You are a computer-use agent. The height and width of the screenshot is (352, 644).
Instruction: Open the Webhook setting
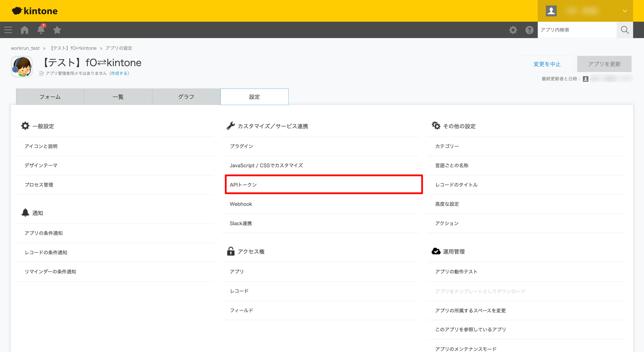(x=241, y=204)
